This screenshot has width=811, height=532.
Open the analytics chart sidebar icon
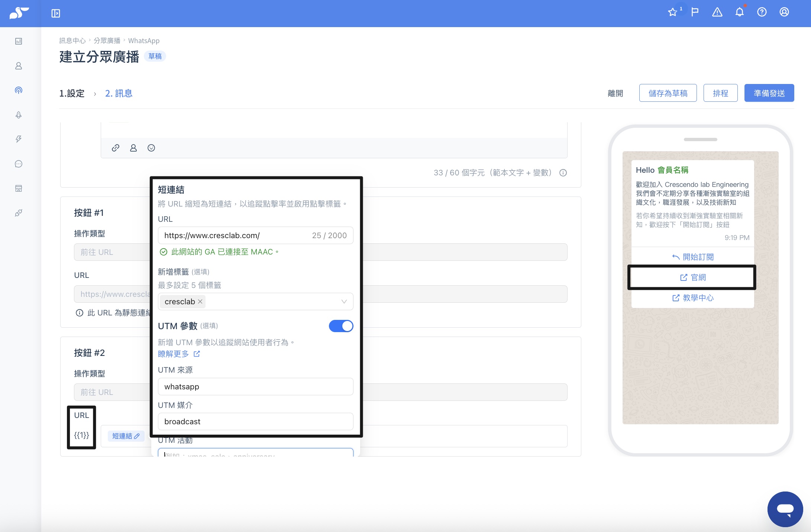pos(19,41)
